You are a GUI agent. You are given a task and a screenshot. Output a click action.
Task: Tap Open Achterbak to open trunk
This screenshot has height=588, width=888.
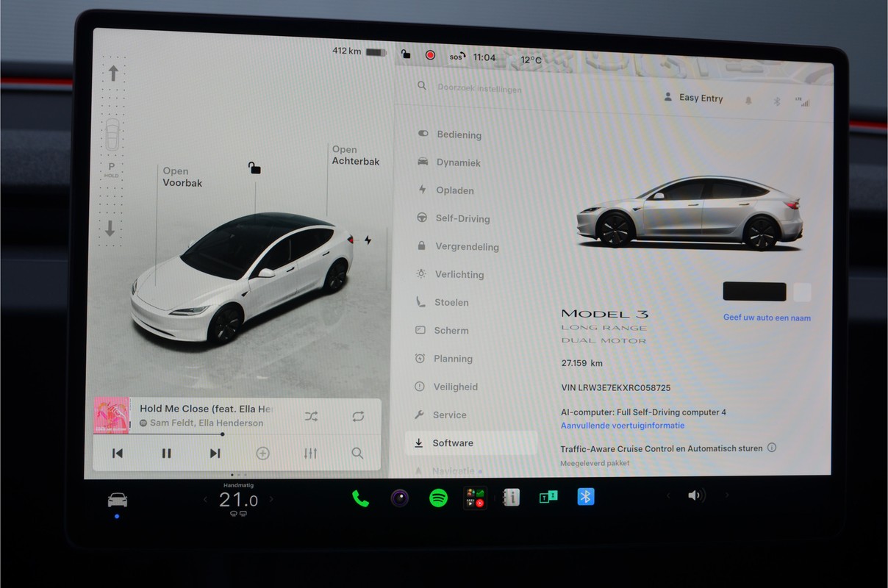(x=356, y=155)
